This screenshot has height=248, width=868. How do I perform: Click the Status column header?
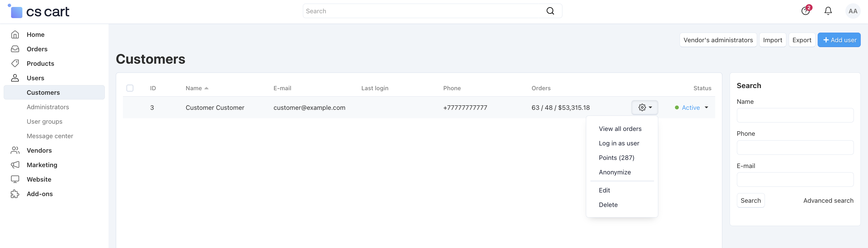(x=702, y=88)
